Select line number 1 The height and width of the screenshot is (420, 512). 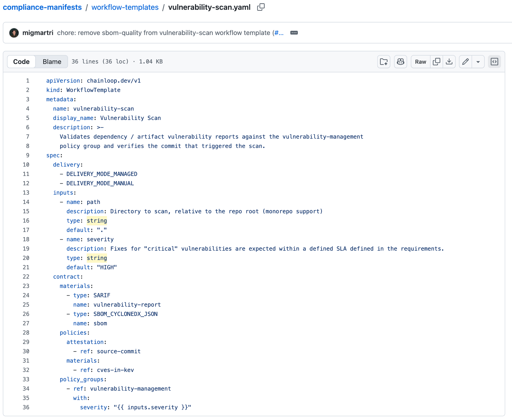[28, 81]
